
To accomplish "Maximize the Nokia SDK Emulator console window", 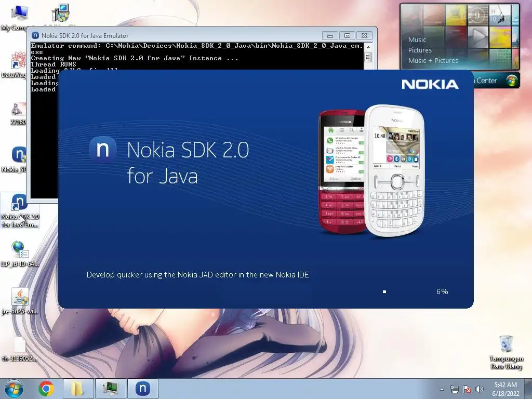I will 347,36.
